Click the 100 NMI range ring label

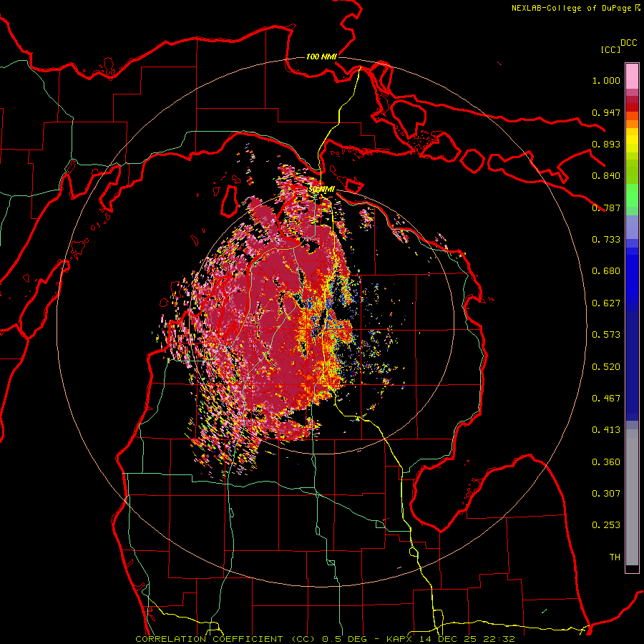tap(321, 57)
